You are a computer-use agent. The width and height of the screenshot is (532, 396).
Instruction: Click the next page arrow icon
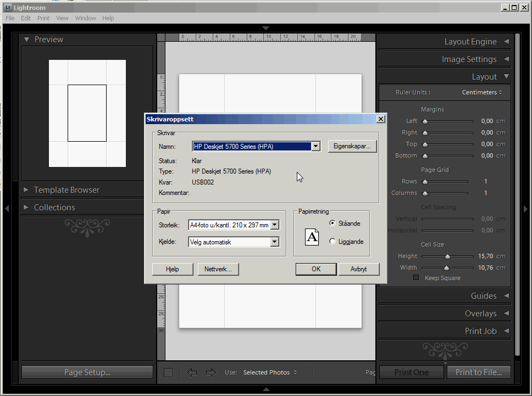211,372
